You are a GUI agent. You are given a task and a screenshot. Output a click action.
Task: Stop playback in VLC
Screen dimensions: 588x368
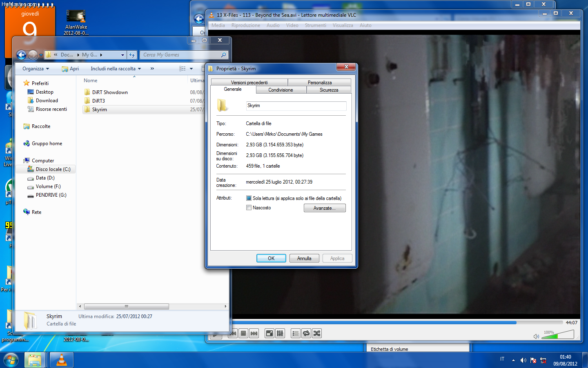coord(243,333)
